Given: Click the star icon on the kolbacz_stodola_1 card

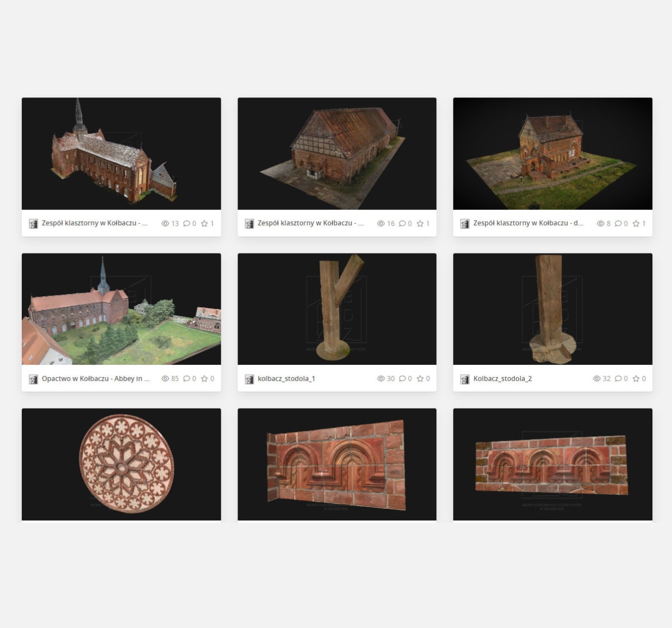Looking at the screenshot, I should 420,379.
